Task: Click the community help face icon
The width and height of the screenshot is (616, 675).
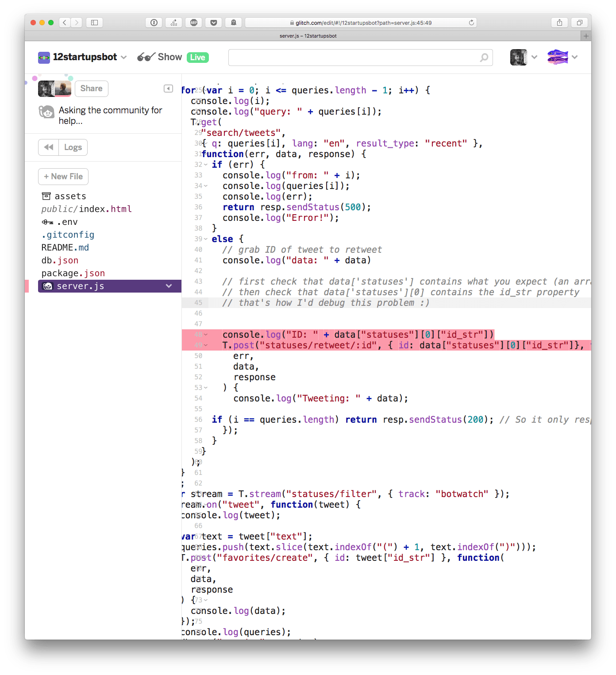Action: (46, 112)
